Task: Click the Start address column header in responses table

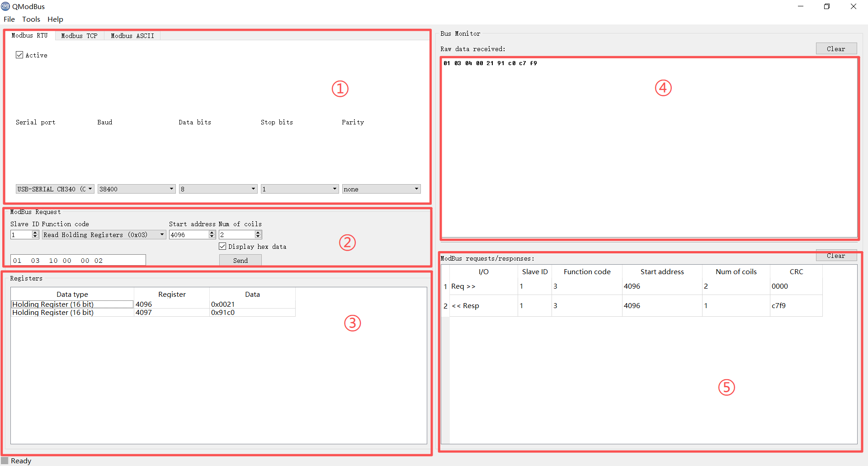Action: click(x=662, y=271)
